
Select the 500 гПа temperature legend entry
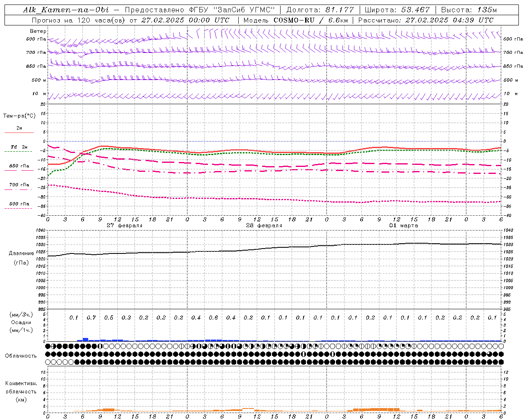[x=19, y=204]
